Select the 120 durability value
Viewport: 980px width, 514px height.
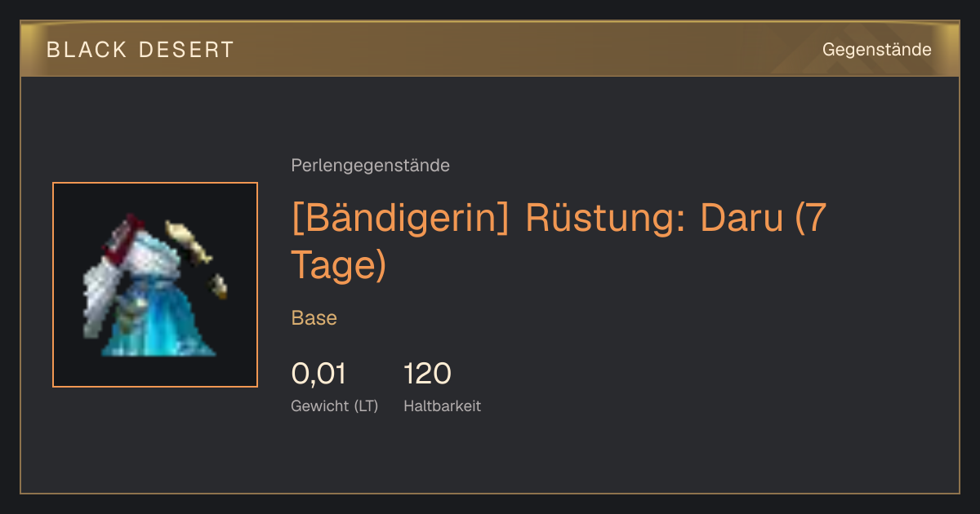[x=427, y=374]
